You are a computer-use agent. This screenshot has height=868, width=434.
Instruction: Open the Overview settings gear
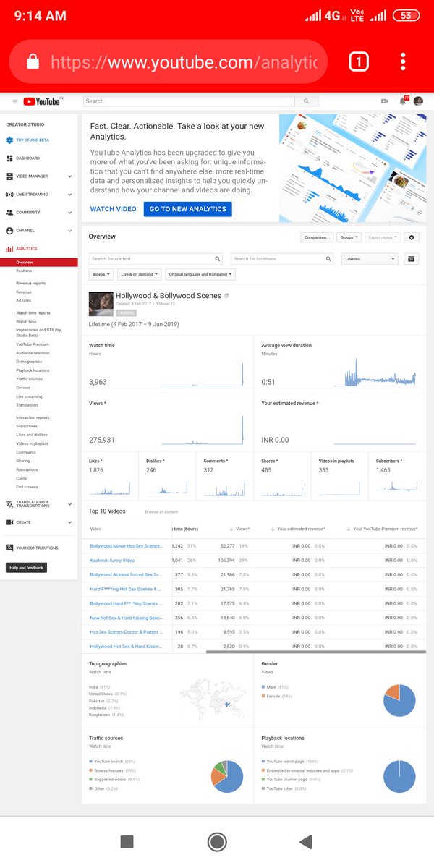tap(412, 237)
